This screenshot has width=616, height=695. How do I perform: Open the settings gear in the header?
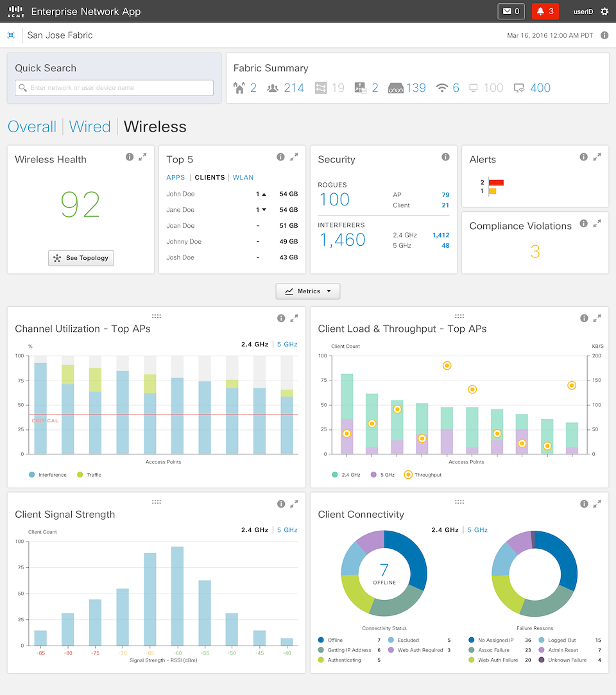[x=604, y=12]
